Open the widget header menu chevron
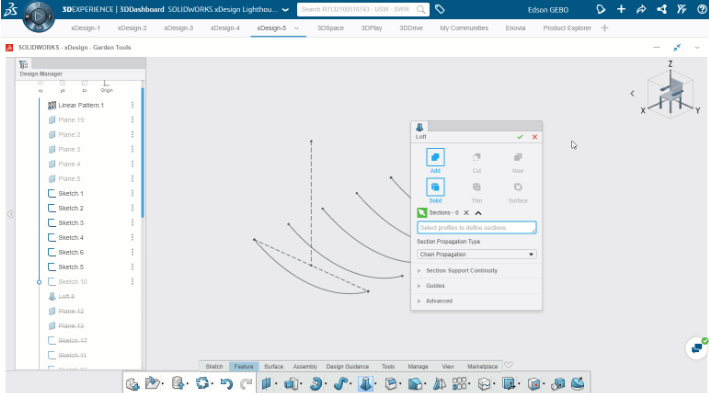The image size is (709, 393). pyautogui.click(x=697, y=47)
